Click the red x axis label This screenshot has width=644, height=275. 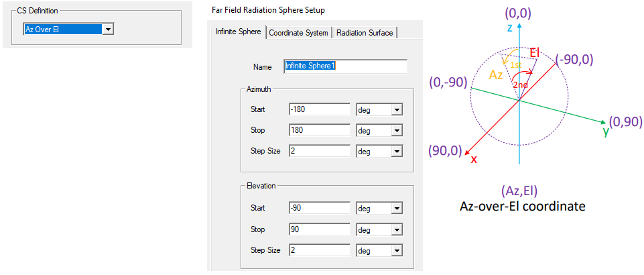click(474, 159)
